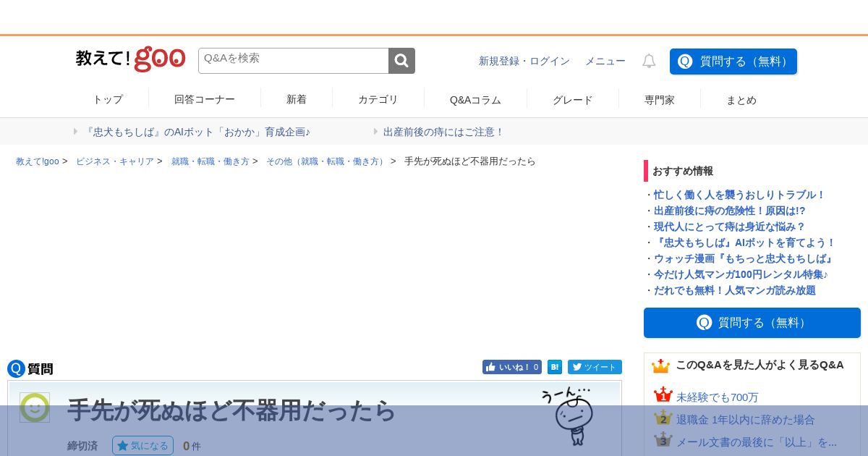Click breadcrumb text 手先が死ぬほど不器用だったら
The height and width of the screenshot is (456, 868).
[470, 161]
